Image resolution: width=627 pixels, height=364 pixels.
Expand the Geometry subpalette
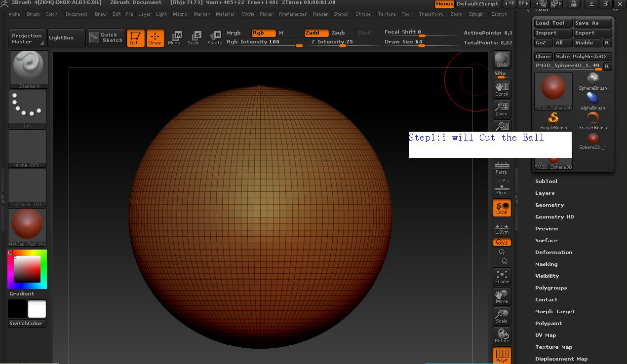549,205
